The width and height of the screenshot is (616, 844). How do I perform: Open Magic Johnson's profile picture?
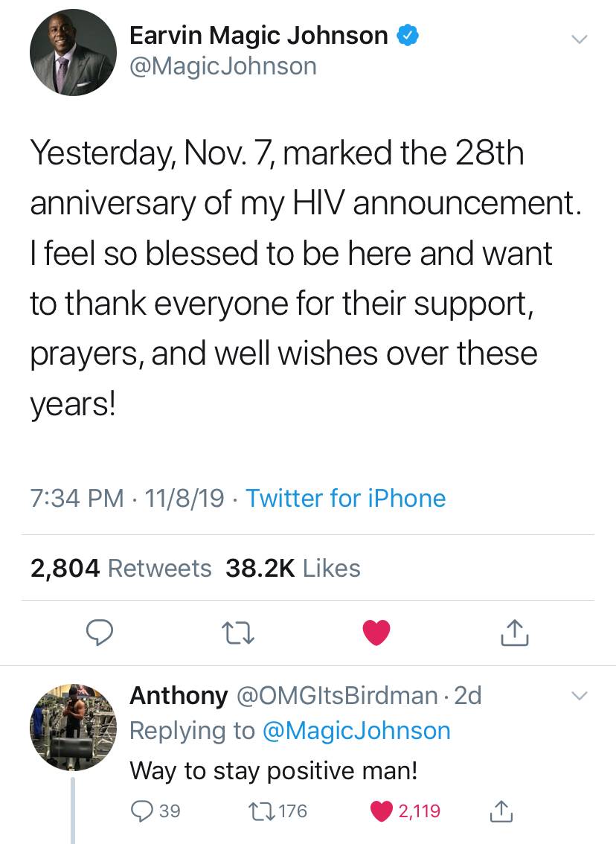[x=73, y=52]
